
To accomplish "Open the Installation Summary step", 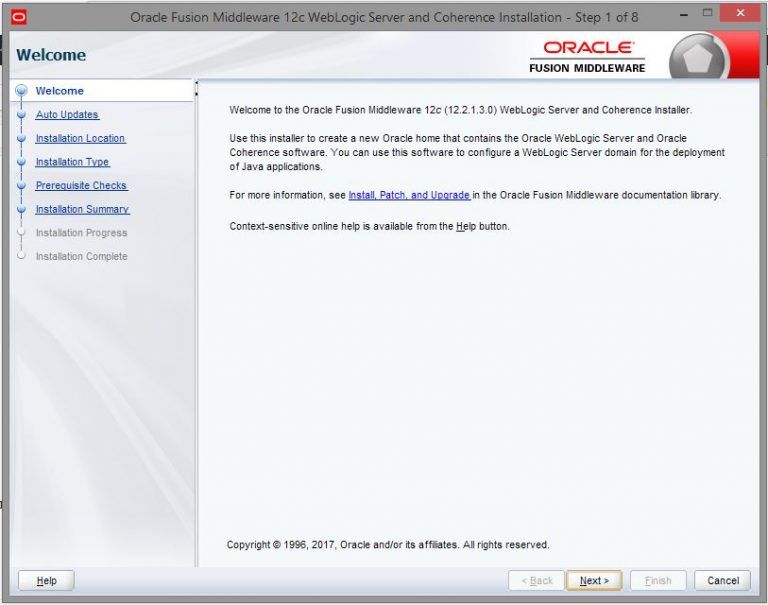I will [82, 210].
